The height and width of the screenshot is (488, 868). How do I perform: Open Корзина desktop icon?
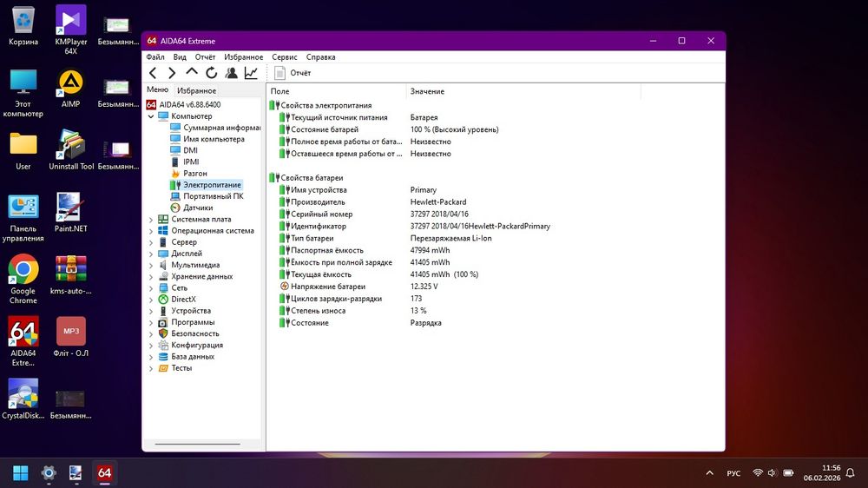click(23, 25)
